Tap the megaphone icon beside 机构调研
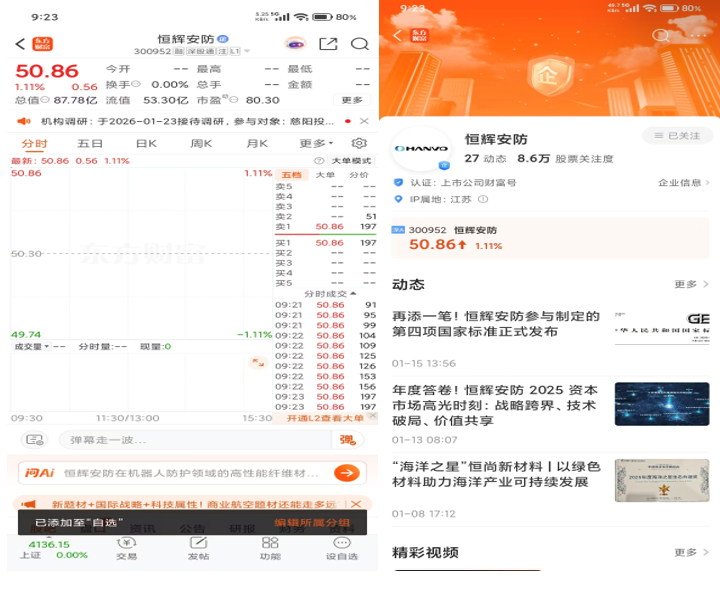720x591 pixels. pyautogui.click(x=24, y=121)
